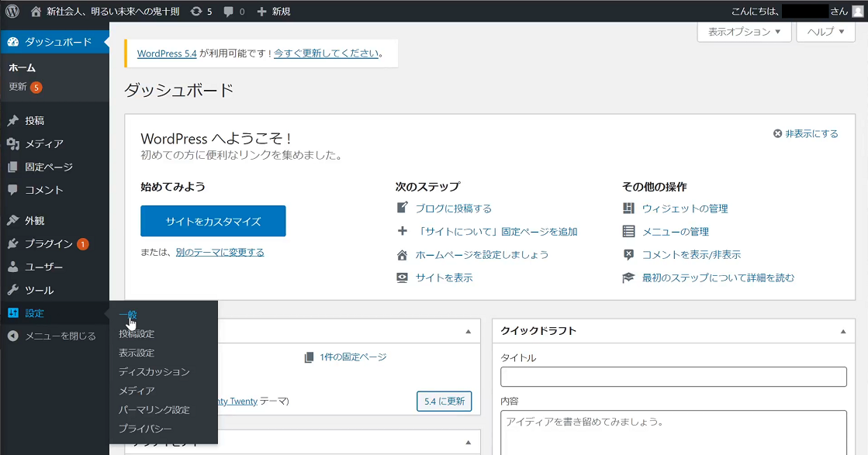Click the edit icon beside ブログに投稿する
Image resolution: width=868 pixels, height=455 pixels.
click(x=403, y=208)
